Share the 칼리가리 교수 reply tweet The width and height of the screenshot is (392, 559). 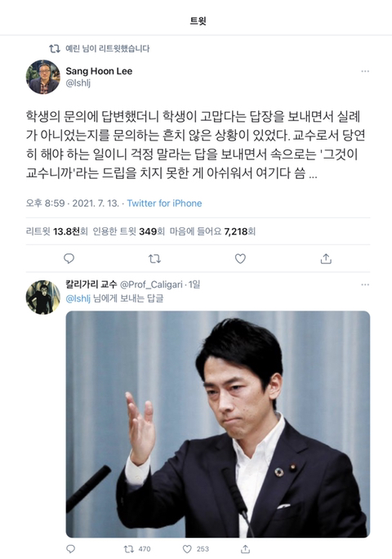(245, 549)
